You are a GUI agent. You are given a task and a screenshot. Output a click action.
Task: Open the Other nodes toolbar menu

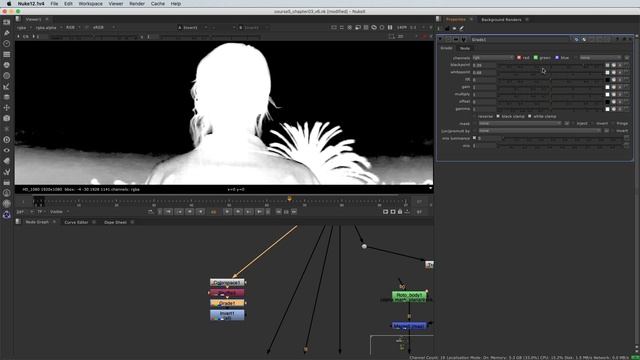pyautogui.click(x=7, y=182)
